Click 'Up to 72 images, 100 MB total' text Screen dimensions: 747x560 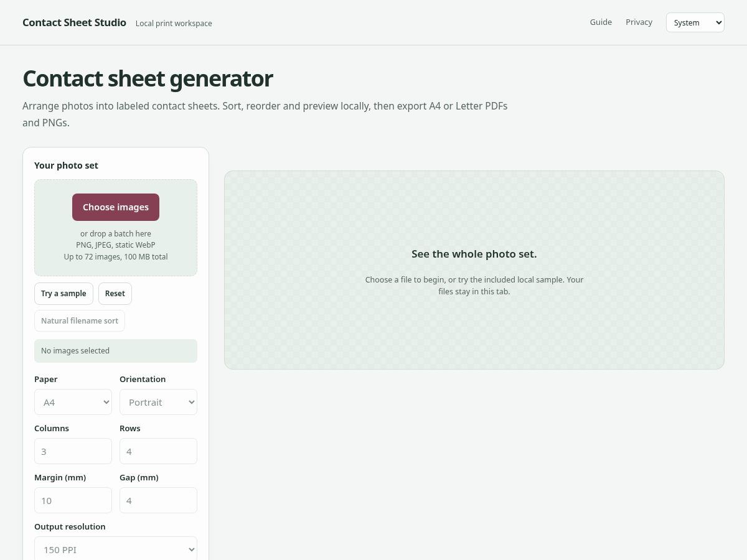pyautogui.click(x=116, y=257)
